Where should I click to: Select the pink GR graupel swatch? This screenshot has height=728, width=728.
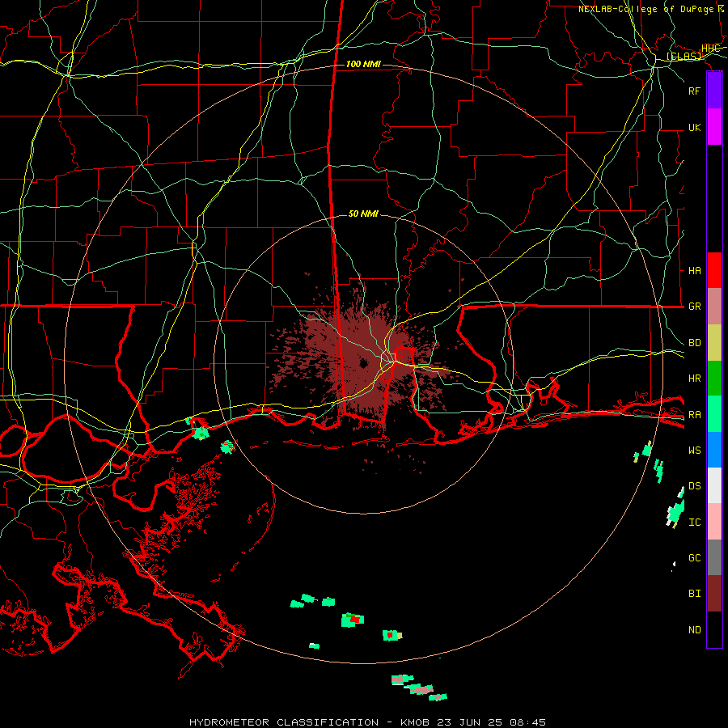(714, 307)
